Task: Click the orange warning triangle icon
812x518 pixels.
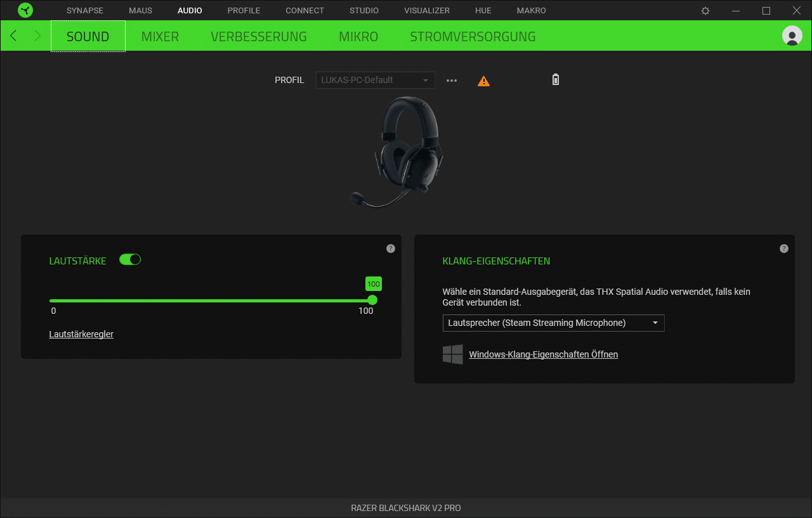Action: 483,81
